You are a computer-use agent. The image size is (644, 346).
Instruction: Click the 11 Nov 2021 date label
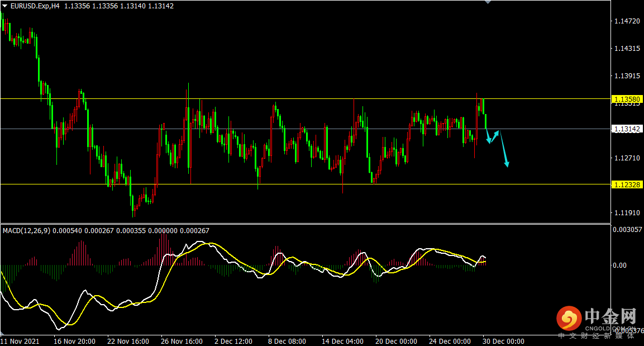[x=20, y=342]
